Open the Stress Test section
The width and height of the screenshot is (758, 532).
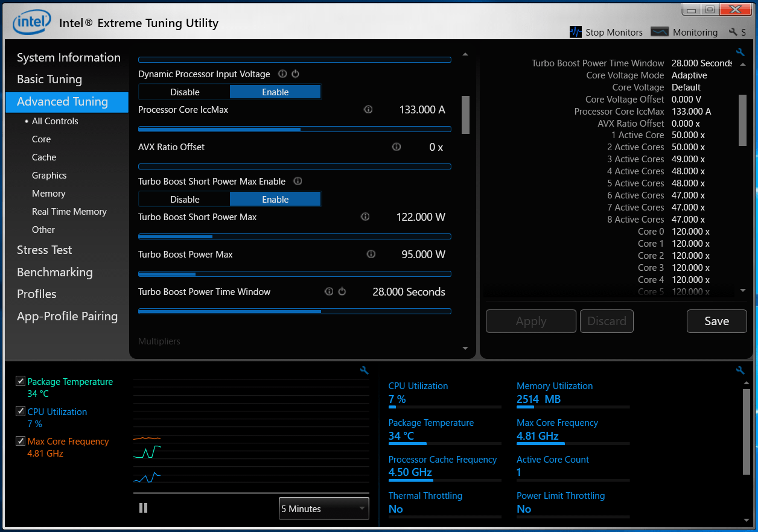[x=45, y=250]
